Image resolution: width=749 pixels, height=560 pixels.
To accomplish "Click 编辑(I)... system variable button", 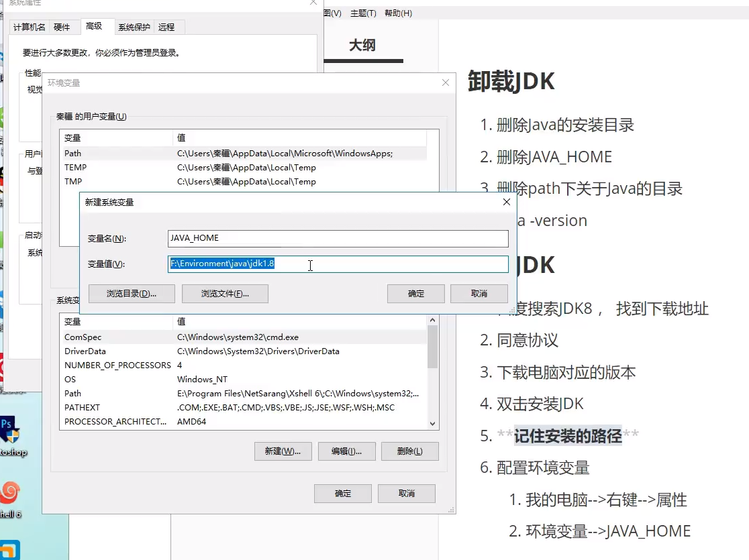I will pyautogui.click(x=346, y=451).
